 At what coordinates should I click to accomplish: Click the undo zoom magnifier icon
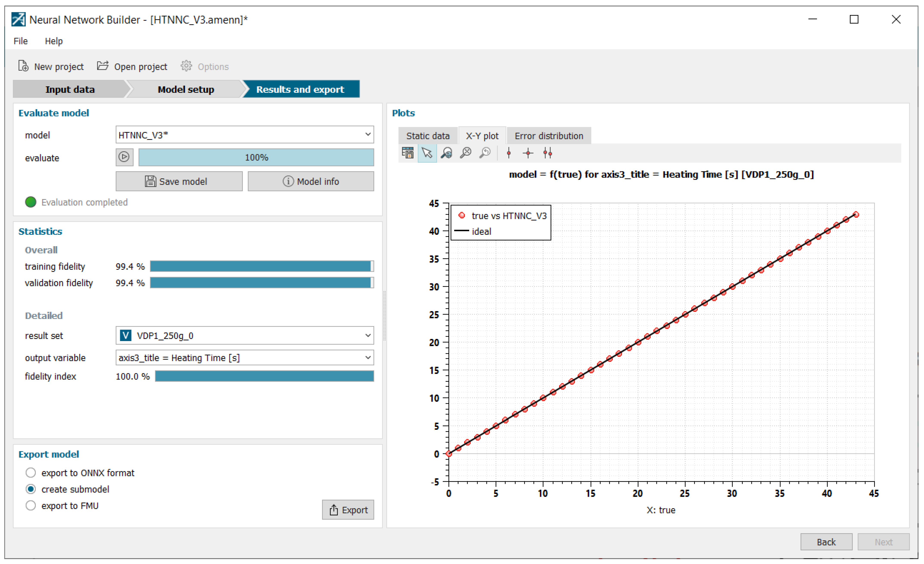[485, 153]
